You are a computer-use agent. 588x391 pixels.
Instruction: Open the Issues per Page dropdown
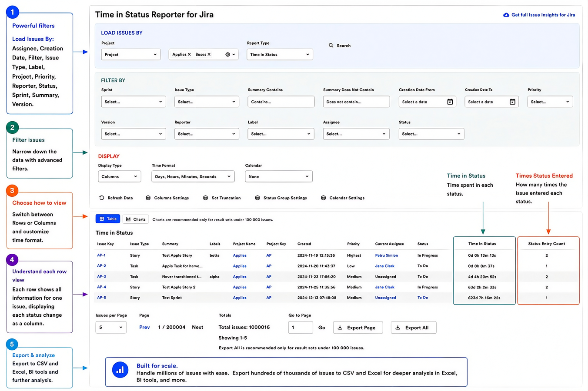(111, 327)
